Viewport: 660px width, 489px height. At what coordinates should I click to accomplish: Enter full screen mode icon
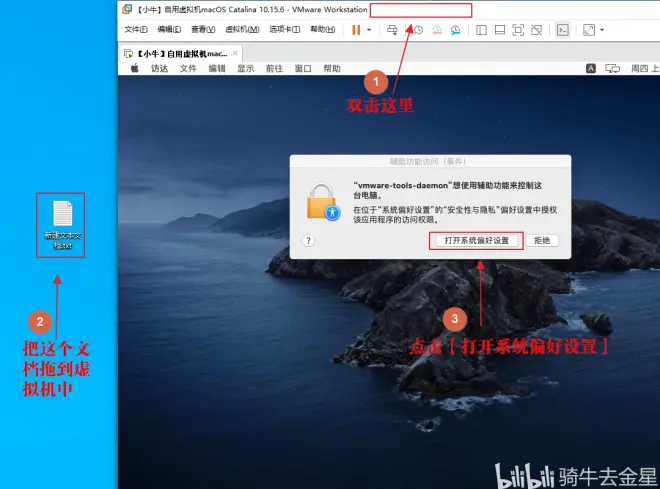click(x=518, y=30)
